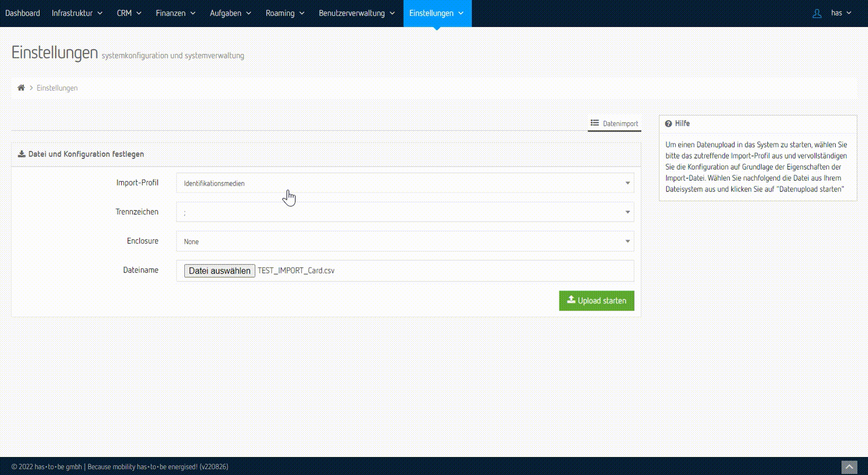Click the Import-Profil label

point(137,183)
